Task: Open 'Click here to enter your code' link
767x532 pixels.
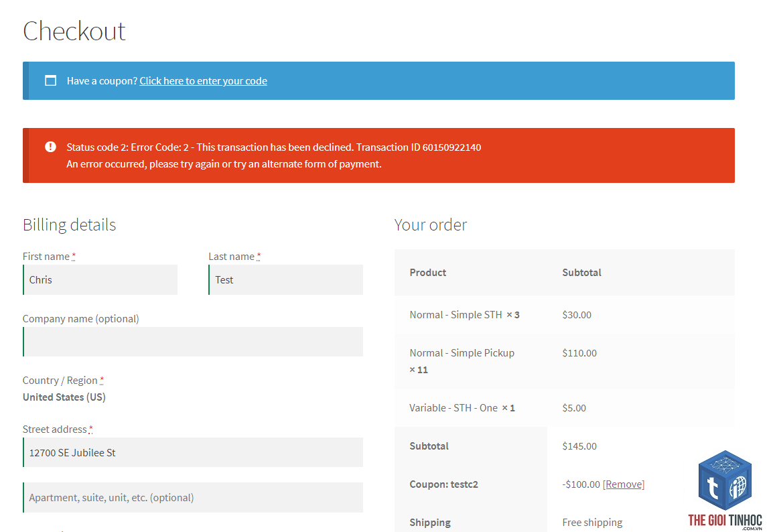Action: pyautogui.click(x=203, y=81)
